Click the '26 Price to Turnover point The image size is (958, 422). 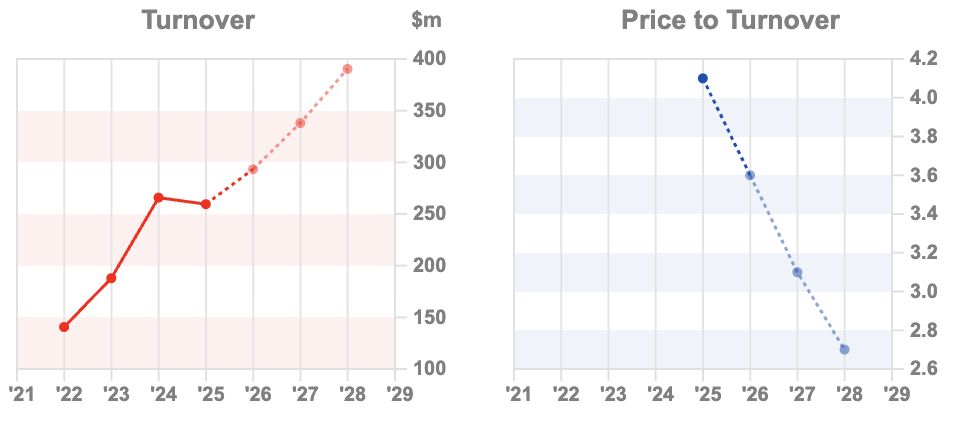coord(750,175)
